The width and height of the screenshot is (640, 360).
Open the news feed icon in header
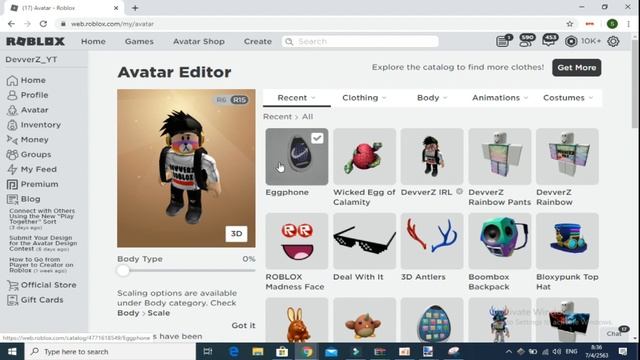pyautogui.click(x=503, y=41)
